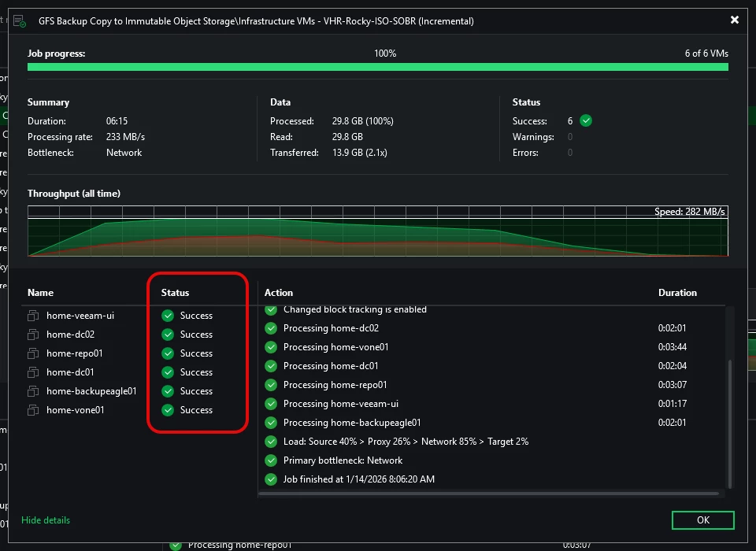Click the check icon for the Load statistics line
Screen dimensions: 756x551
[271, 442]
